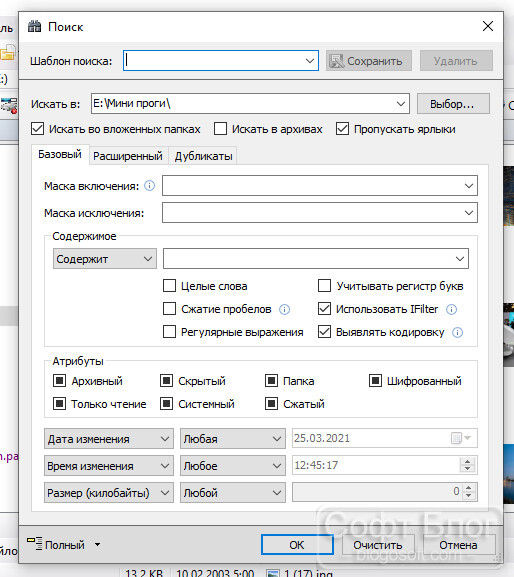Viewport: 514px width, 577px height.
Task: Disable Использовать IFilter checkbox
Action: click(x=324, y=309)
